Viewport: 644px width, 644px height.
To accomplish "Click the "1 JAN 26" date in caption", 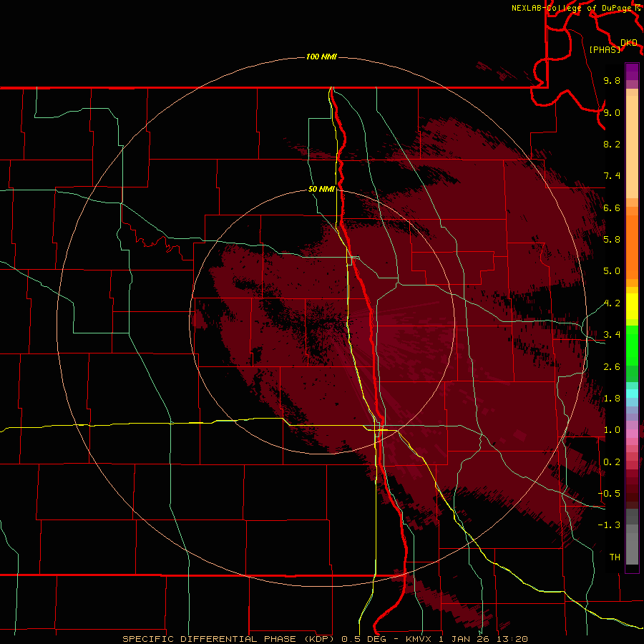I will coord(463,639).
